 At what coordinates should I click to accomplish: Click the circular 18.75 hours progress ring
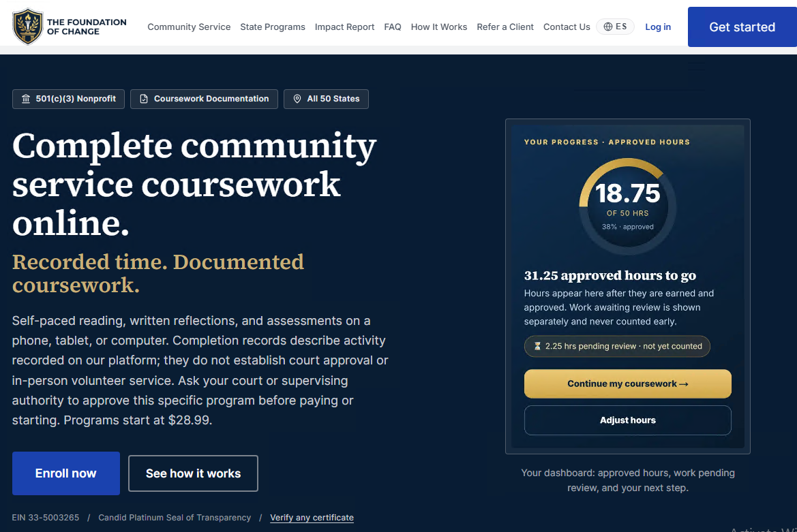[628, 206]
